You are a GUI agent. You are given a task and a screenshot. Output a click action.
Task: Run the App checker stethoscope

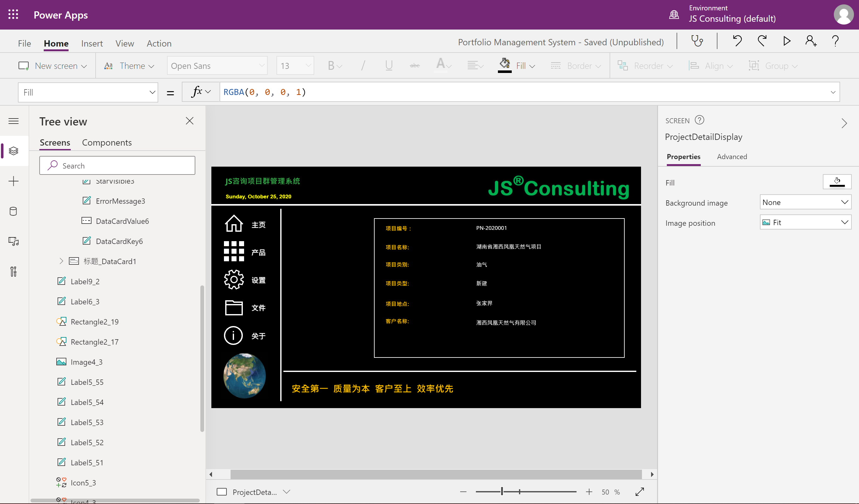(697, 41)
